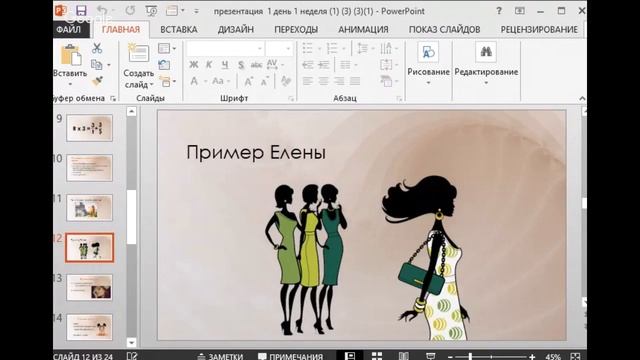This screenshot has width=640, height=360.
Task: Switch to РЕЦЕНЗИРОВАНИЕ tab
Action: (x=539, y=29)
